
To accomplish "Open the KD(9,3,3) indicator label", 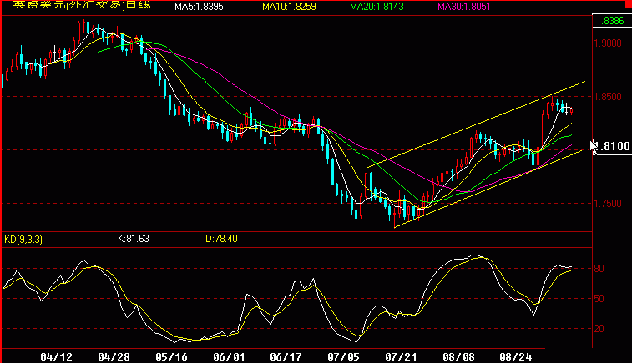I will coord(23,240).
